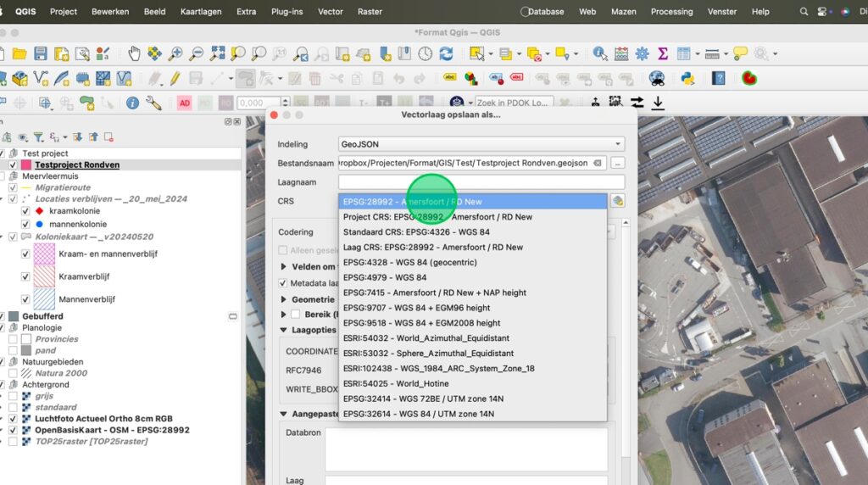Toggle visibility of kraamkolonie layer
The image size is (868, 485).
(x=25, y=210)
